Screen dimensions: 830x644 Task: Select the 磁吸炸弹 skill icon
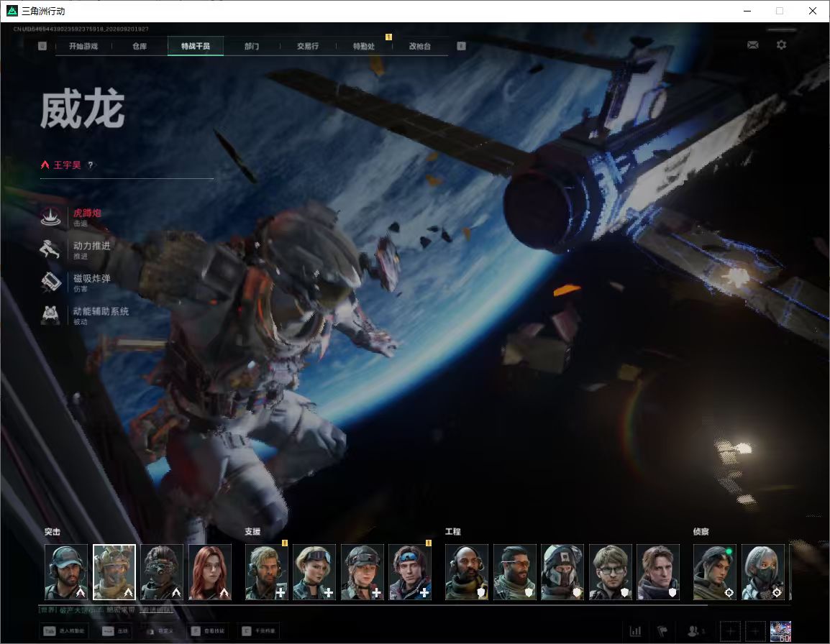click(51, 282)
